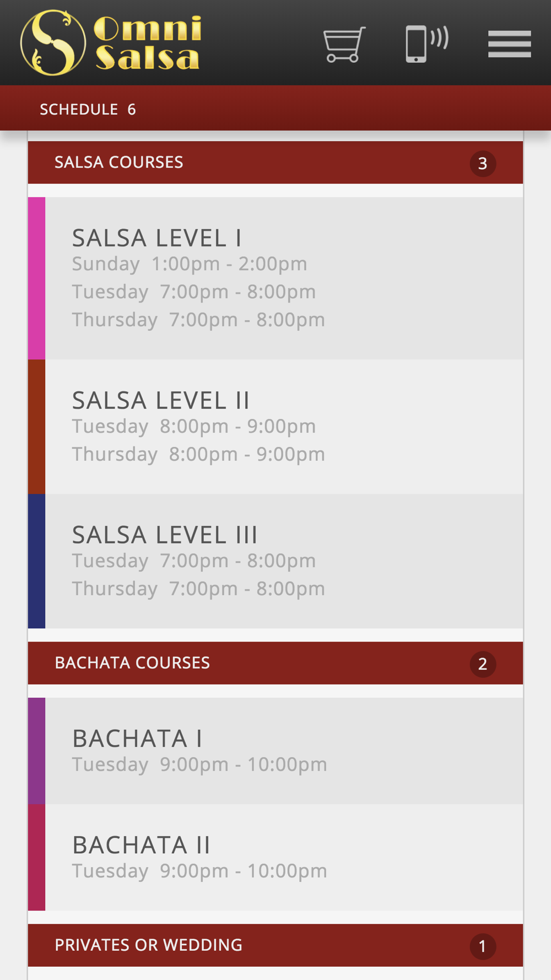Image resolution: width=551 pixels, height=980 pixels.
Task: Select the Schedule 6 tab bar
Action: (x=275, y=109)
